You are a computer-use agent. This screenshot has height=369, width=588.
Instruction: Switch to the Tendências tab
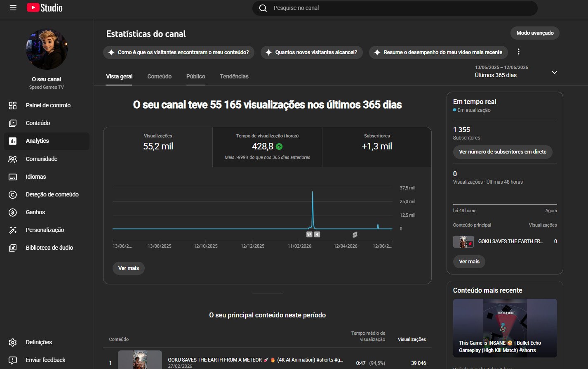click(x=234, y=76)
